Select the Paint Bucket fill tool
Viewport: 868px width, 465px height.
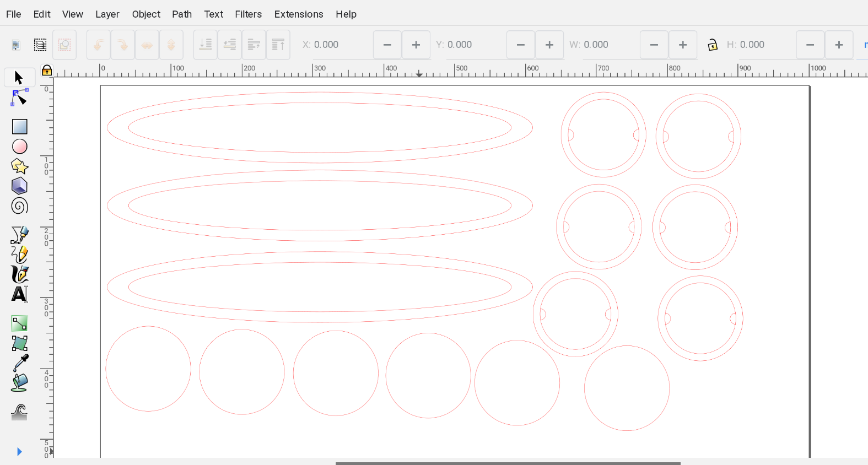coord(19,383)
